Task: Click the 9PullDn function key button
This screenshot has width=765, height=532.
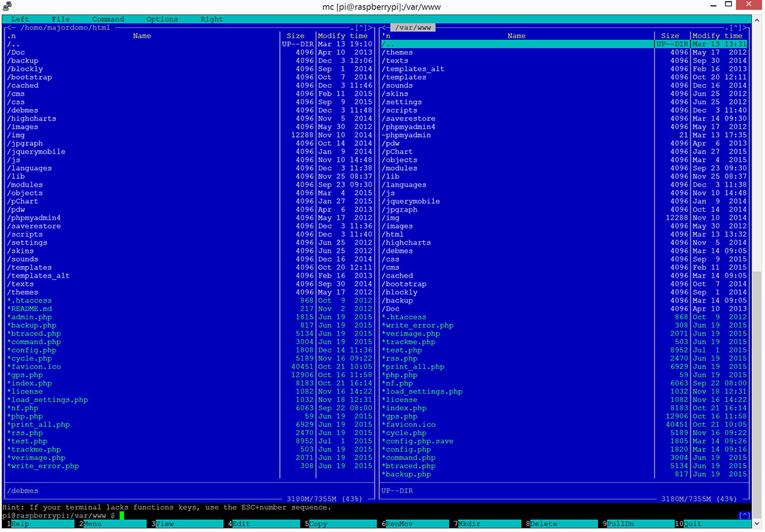Action: [x=639, y=524]
